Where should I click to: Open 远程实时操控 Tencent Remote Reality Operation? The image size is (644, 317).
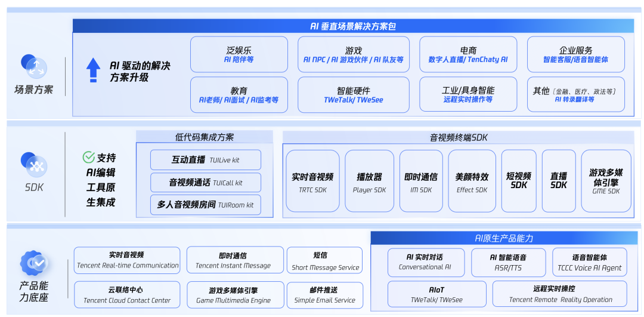click(560, 294)
